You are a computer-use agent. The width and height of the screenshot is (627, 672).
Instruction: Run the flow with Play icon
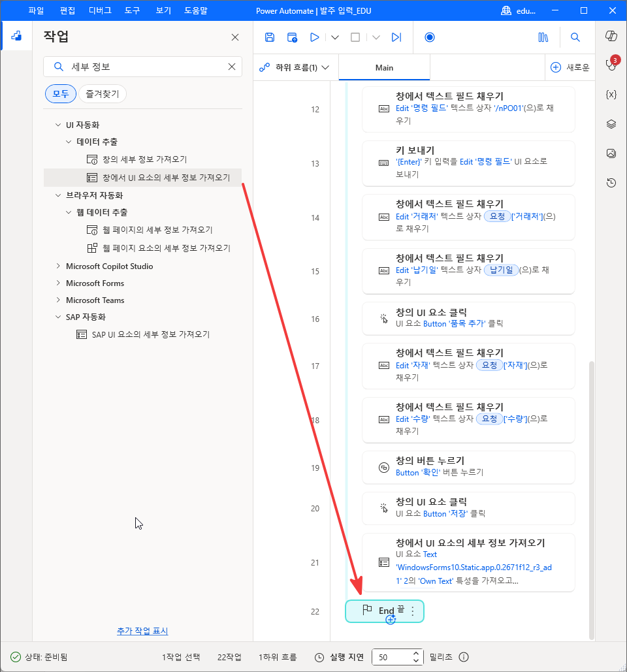tap(315, 37)
